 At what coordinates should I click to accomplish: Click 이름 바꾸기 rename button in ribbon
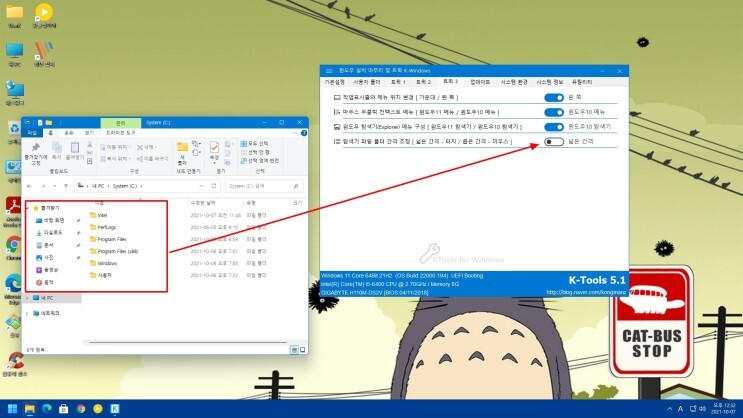153,159
